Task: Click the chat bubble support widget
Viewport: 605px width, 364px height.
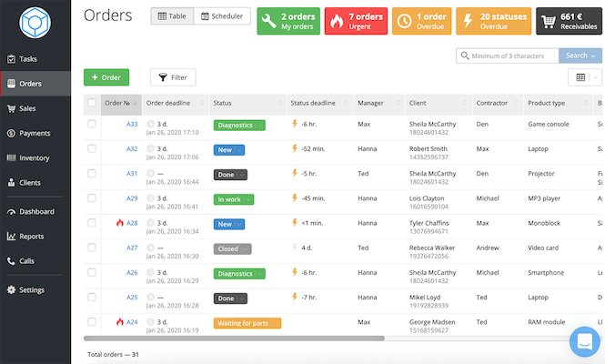Action: pos(585,341)
